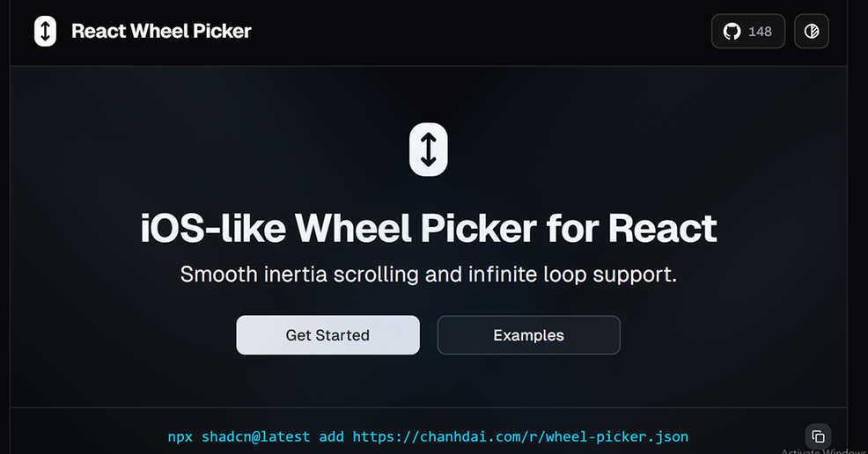Click the 148 GitHub stars count
Viewport: 868px width, 454px height.
click(760, 32)
